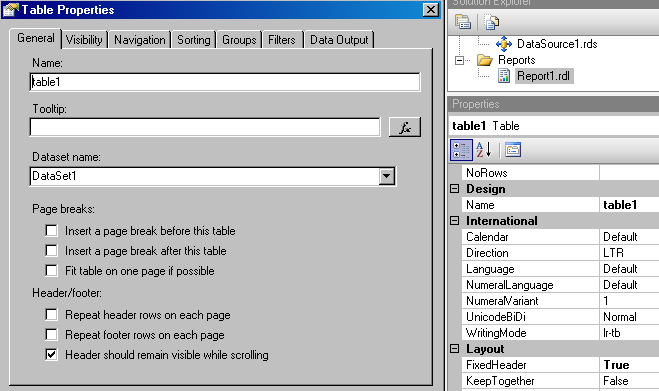Screen dimensions: 659x391
Task: Click the table1 Table object selector
Action: pos(555,126)
